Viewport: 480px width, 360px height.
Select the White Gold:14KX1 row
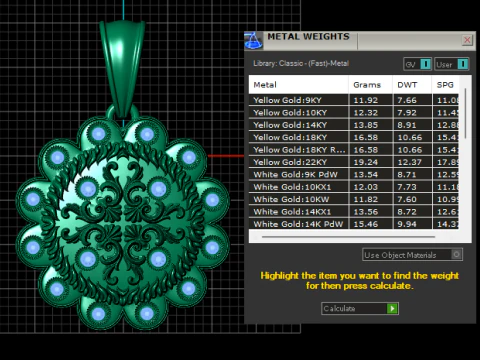(354, 212)
